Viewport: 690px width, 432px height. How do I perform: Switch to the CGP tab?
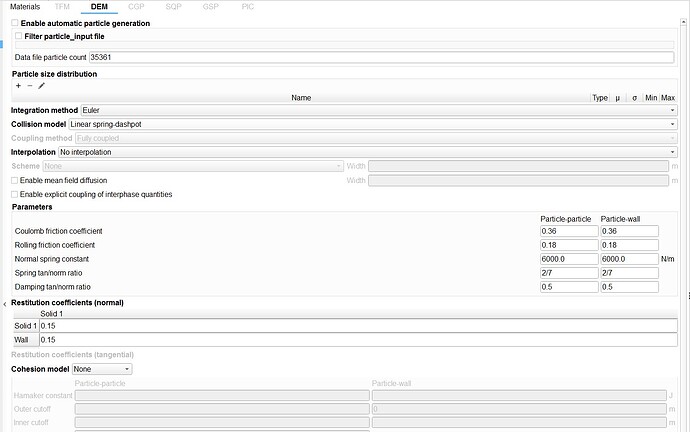click(x=136, y=7)
